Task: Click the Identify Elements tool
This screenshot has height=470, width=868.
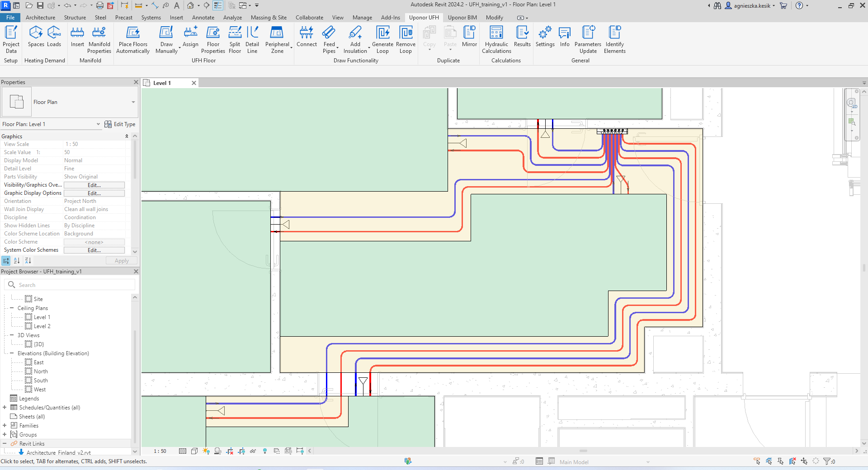Action: click(x=615, y=39)
